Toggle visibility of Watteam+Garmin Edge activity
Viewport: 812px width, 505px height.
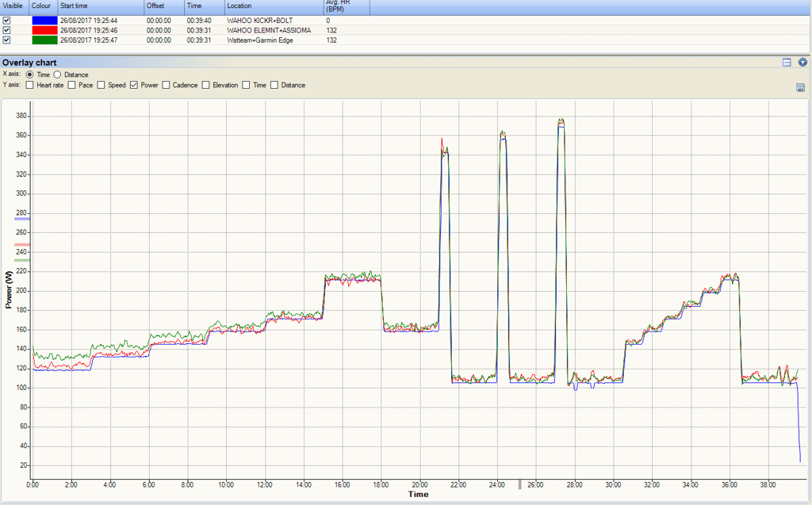tap(7, 40)
